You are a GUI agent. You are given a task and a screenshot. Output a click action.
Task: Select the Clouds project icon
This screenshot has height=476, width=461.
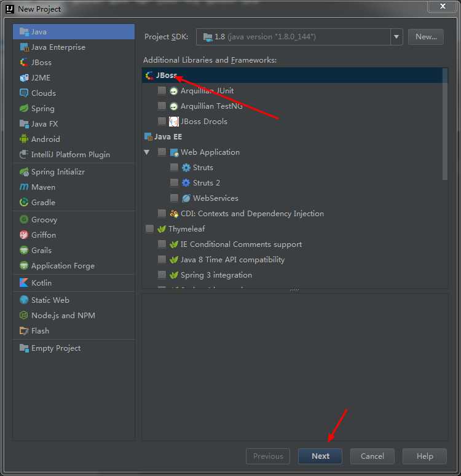point(24,93)
